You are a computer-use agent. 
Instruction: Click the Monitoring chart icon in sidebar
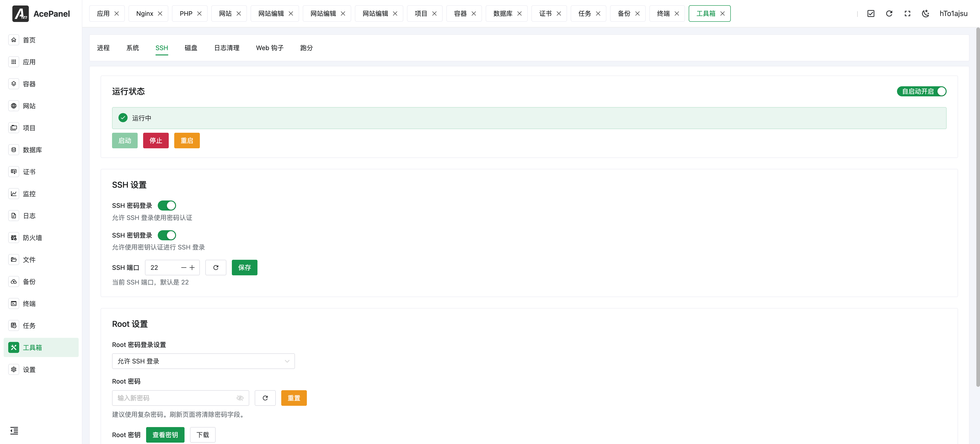pyautogui.click(x=14, y=193)
